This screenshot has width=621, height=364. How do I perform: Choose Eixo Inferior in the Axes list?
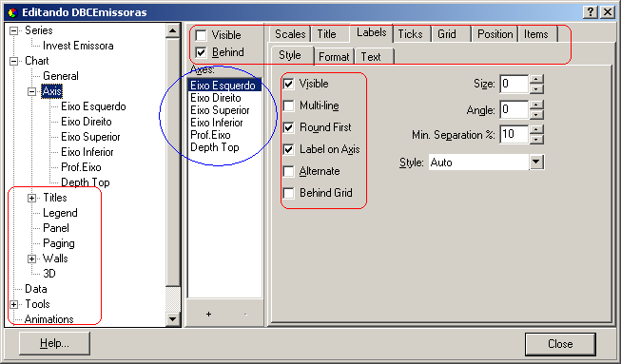(x=224, y=123)
